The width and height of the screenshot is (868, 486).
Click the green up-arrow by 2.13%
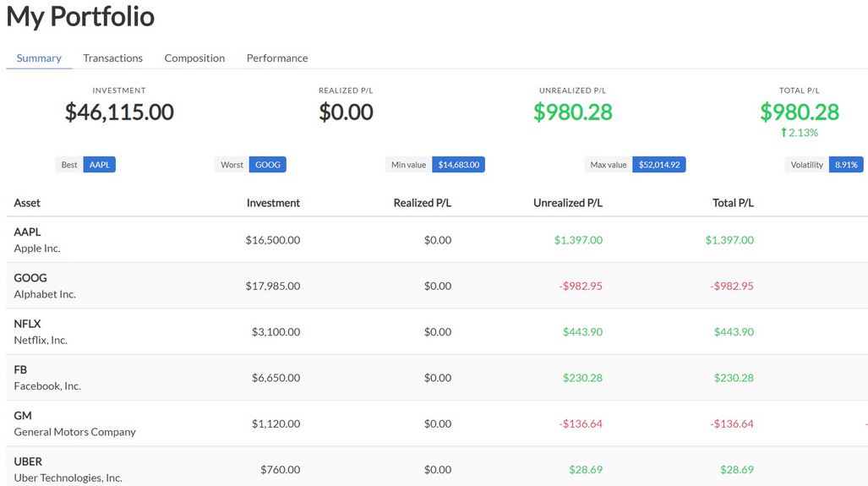[783, 133]
